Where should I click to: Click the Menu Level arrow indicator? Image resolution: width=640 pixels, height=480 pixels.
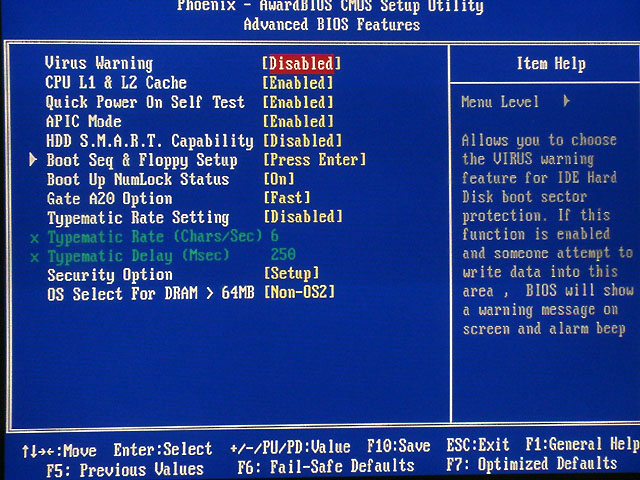(567, 101)
